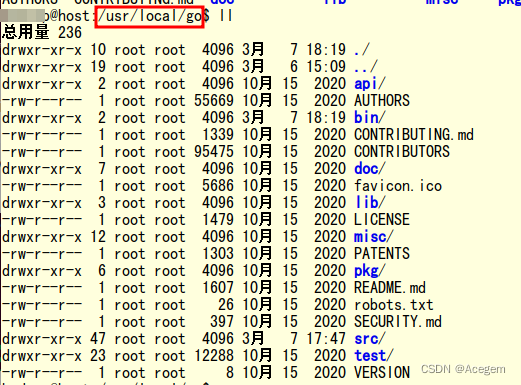
Task: Select the LICENSE file name
Action: tap(382, 220)
